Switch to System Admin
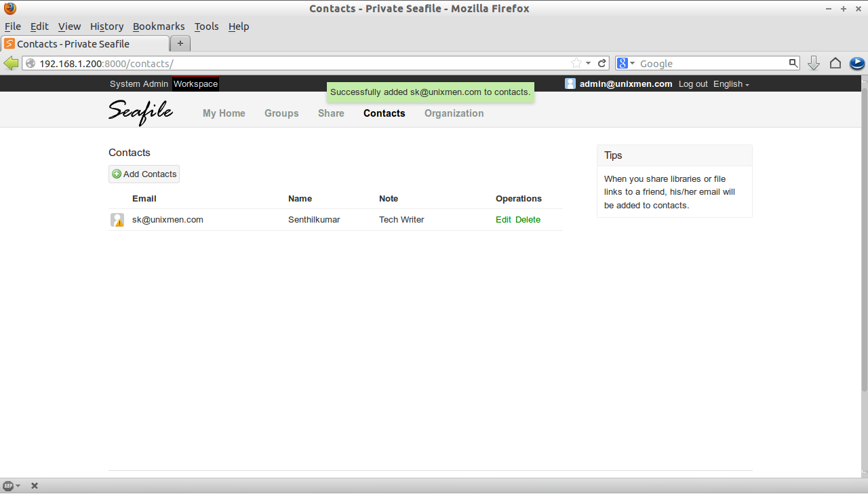The height and width of the screenshot is (494, 868). click(x=139, y=84)
